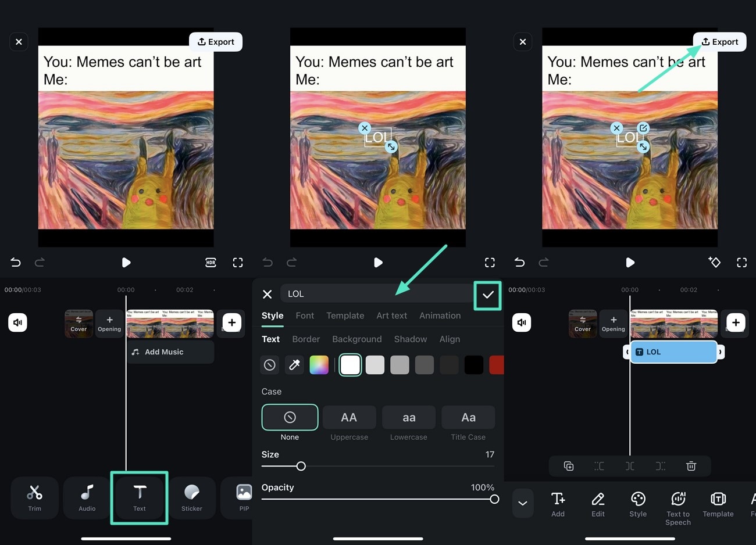The image size is (756, 545).
Task: Select the LOL text clip in timeline
Action: pos(673,352)
